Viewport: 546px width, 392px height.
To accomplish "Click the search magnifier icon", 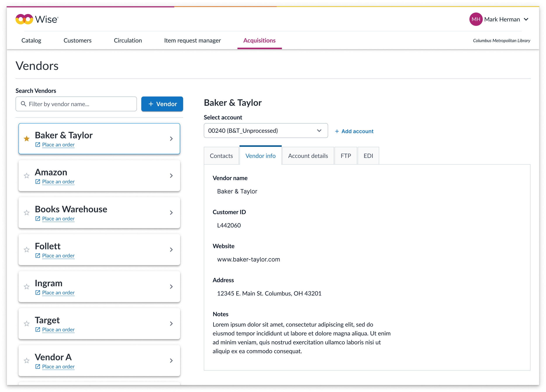I will (x=23, y=104).
